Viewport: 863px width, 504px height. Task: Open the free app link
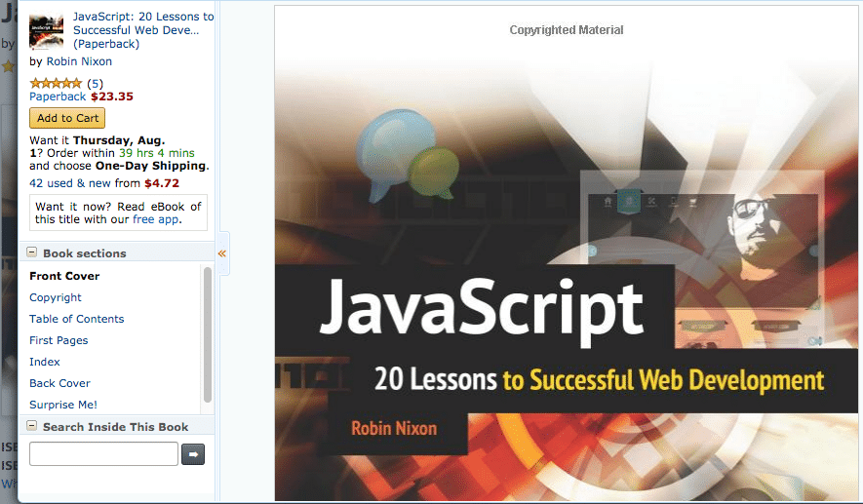(x=155, y=219)
